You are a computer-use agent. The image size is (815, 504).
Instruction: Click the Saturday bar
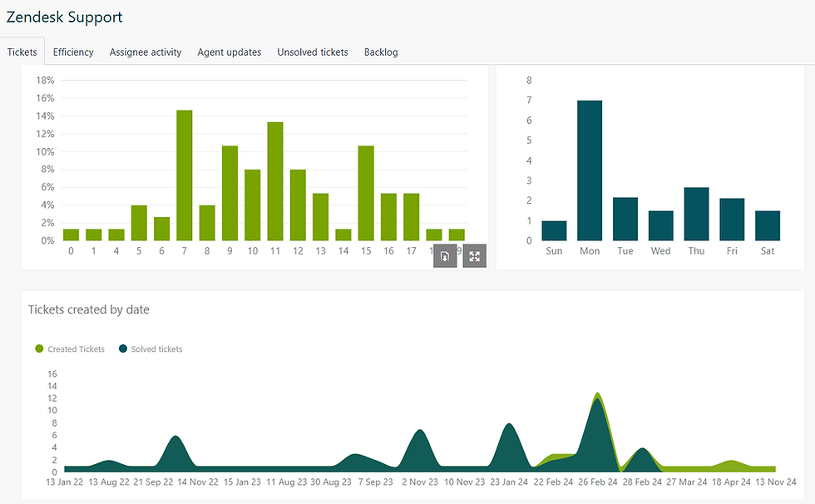[x=767, y=225]
